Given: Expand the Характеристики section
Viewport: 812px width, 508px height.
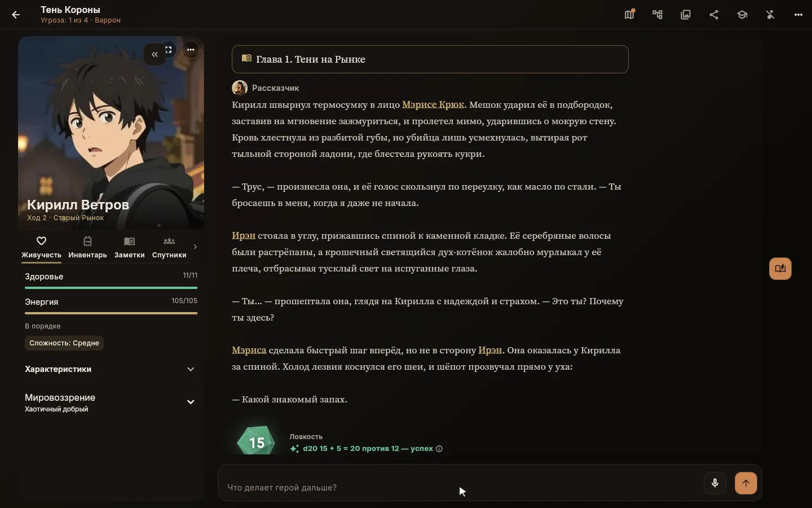Looking at the screenshot, I should pyautogui.click(x=111, y=369).
